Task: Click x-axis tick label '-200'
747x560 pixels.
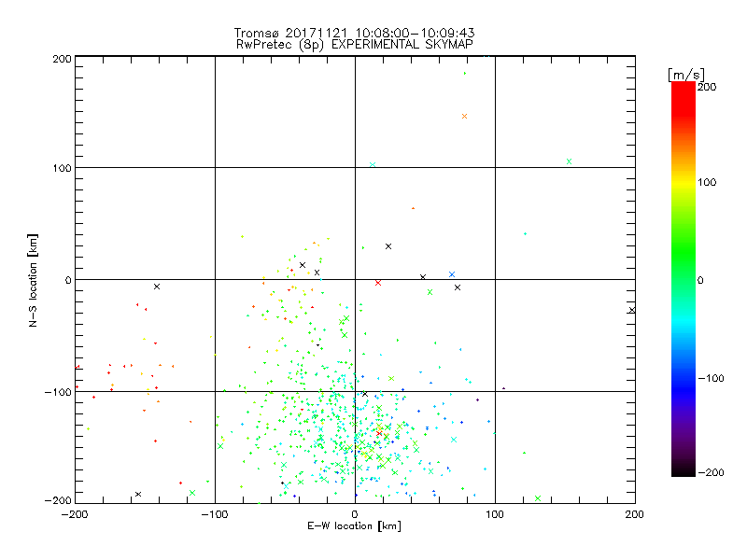Action: tap(75, 514)
